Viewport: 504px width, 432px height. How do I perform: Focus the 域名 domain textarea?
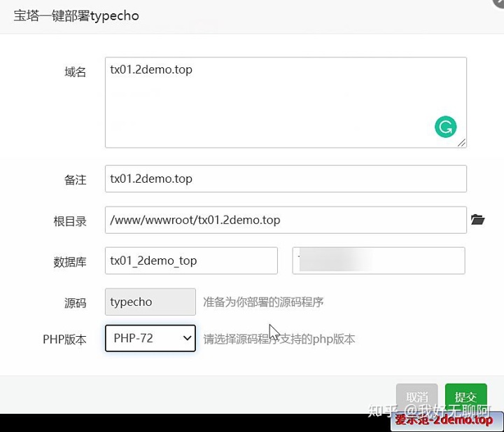pos(286,102)
